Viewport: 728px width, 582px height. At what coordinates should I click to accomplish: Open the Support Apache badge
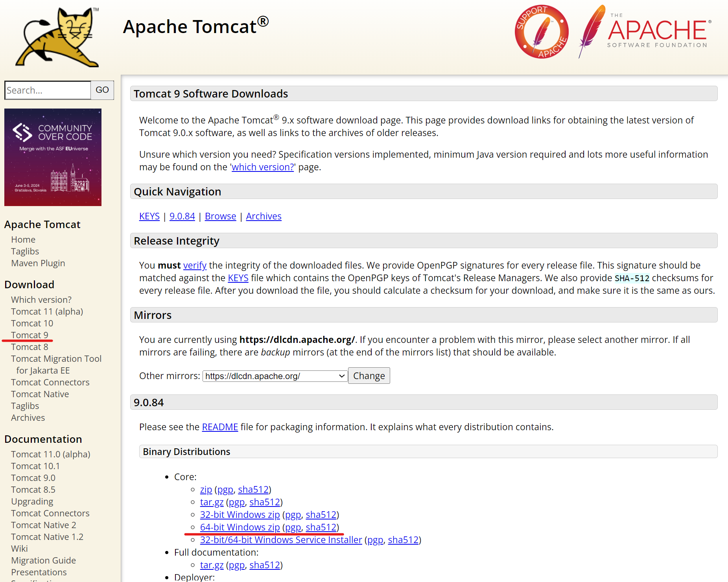pos(542,31)
